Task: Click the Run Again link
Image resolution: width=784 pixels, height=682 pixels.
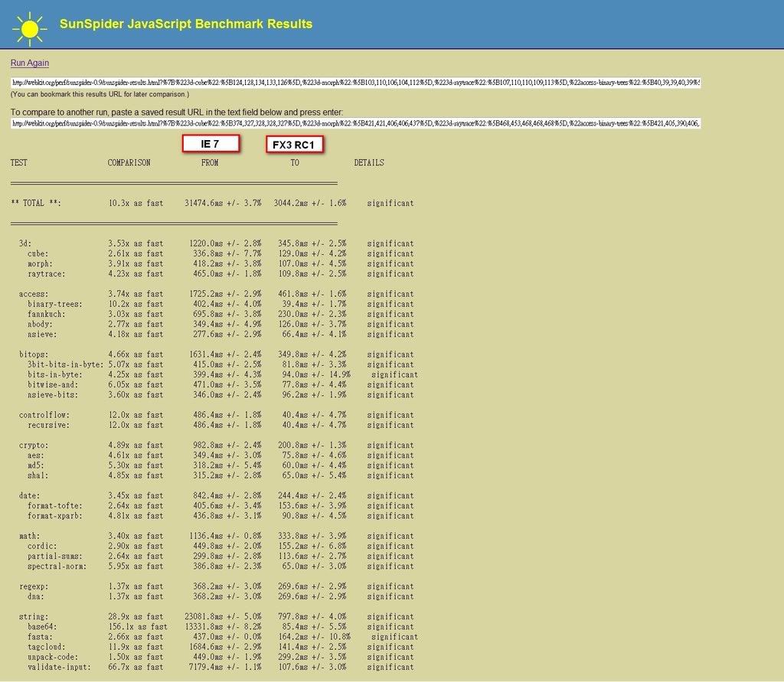Action: (30, 63)
